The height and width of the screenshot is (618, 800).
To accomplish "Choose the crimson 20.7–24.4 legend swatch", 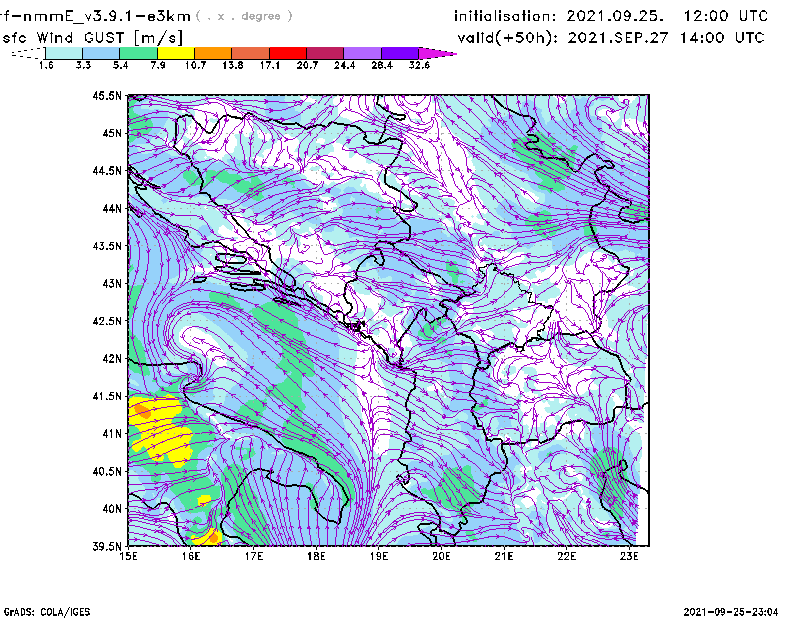I will tap(325, 53).
